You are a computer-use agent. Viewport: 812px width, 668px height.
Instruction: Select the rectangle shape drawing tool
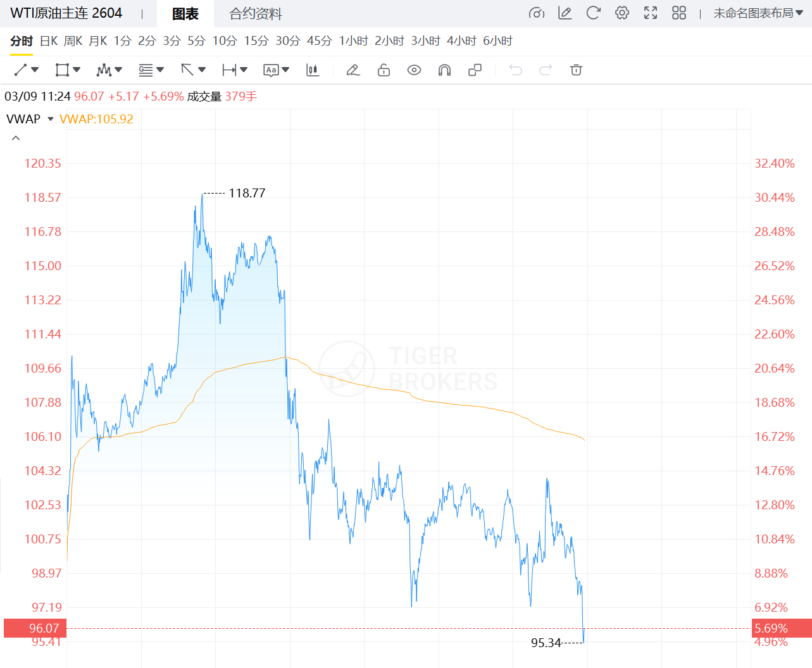coord(62,70)
